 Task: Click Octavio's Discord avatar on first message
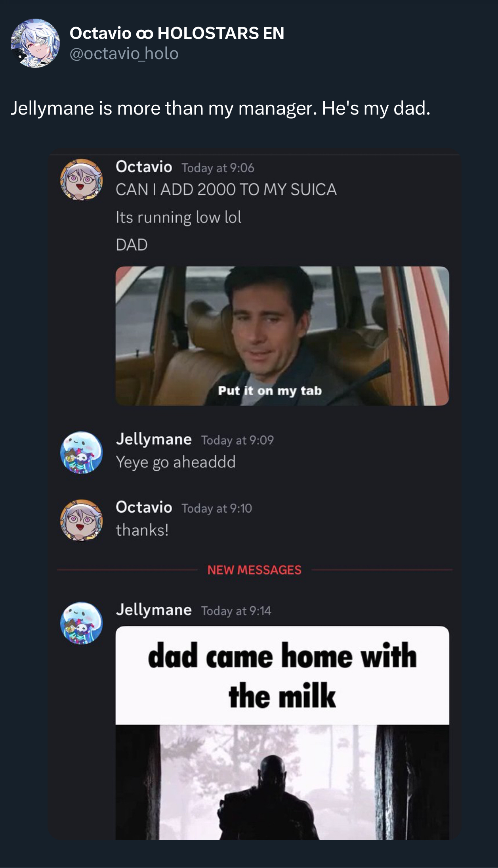[x=81, y=180]
